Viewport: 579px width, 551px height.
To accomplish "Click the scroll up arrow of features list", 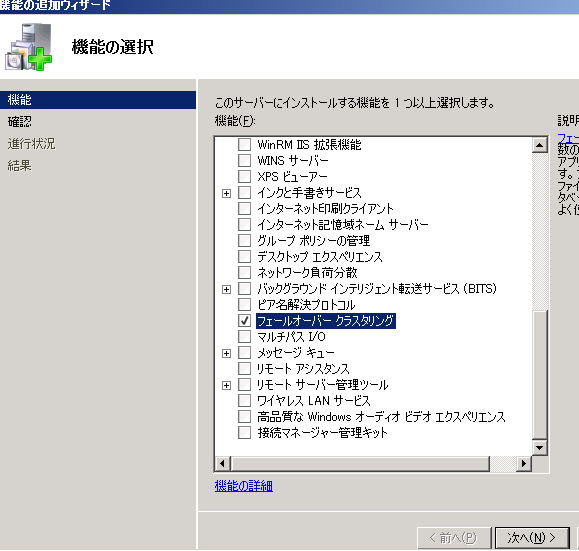I will (x=539, y=145).
